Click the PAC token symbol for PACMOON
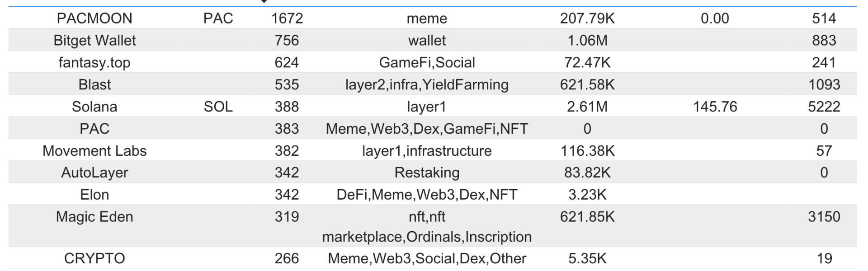The image size is (868, 271). pyautogui.click(x=218, y=19)
